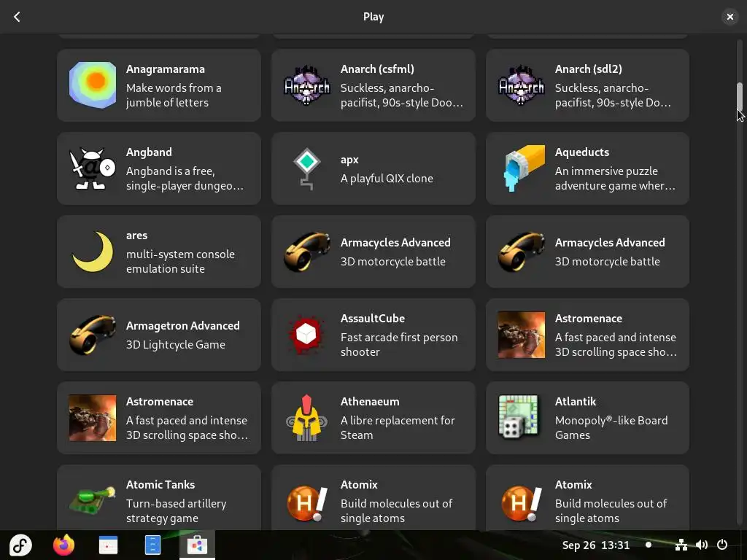Click 'Fast arcade first person shooter' text
The height and width of the screenshot is (560, 747).
[x=399, y=345]
